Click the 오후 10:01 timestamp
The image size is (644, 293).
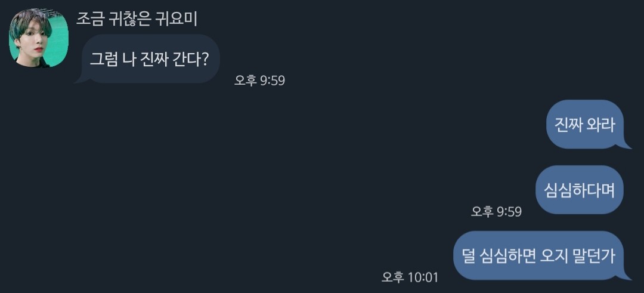410,277
